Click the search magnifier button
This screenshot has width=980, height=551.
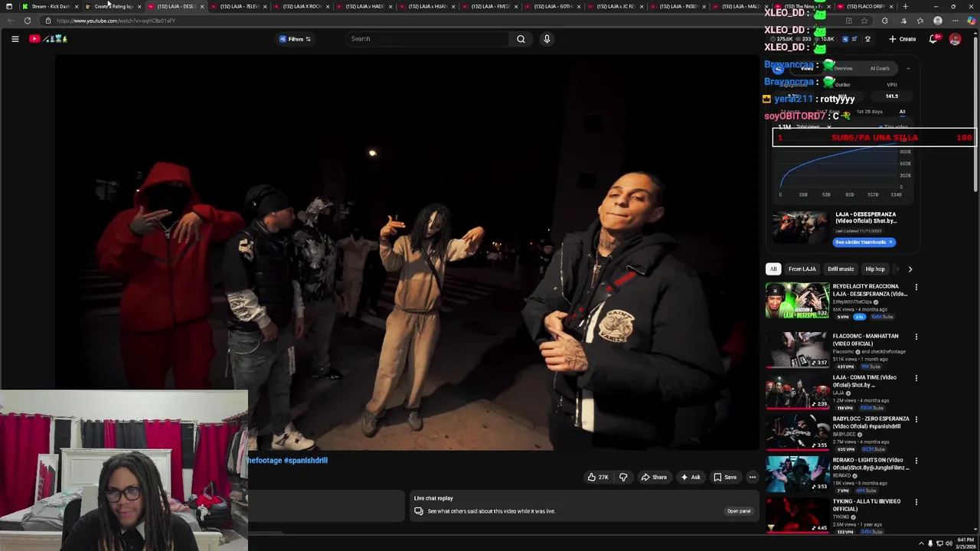tap(521, 39)
